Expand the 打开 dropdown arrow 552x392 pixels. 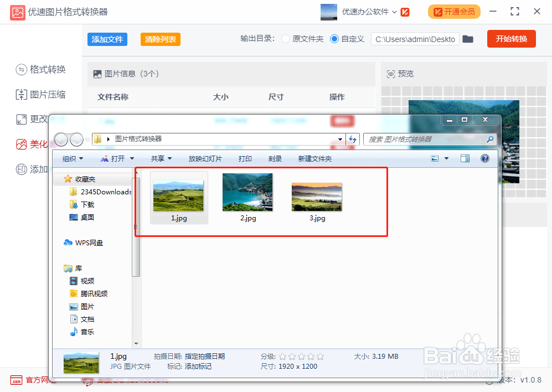click(132, 158)
